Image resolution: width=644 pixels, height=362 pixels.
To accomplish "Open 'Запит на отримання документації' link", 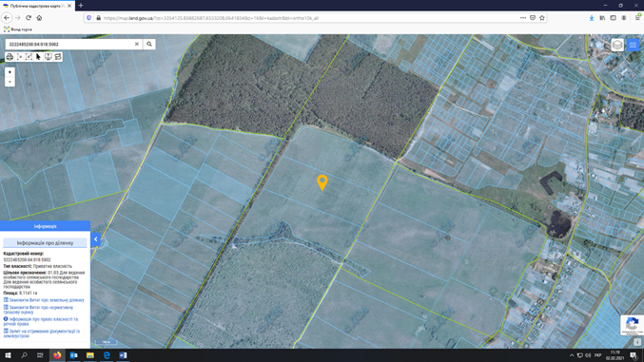I will [42, 333].
